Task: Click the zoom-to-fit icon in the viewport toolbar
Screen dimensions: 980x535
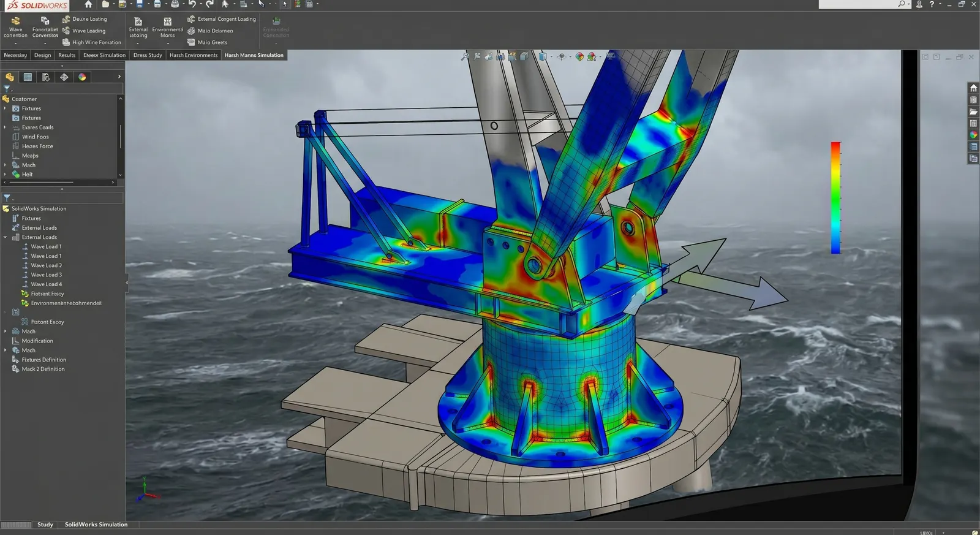Action: (465, 56)
